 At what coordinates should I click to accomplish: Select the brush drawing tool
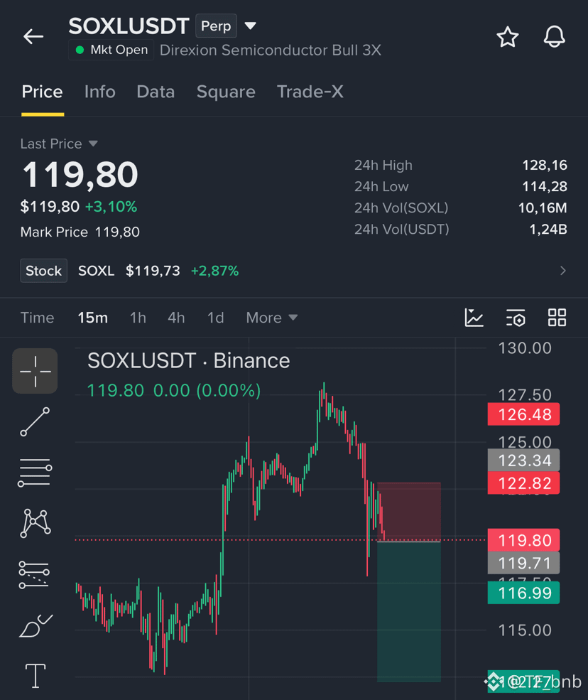(36, 625)
